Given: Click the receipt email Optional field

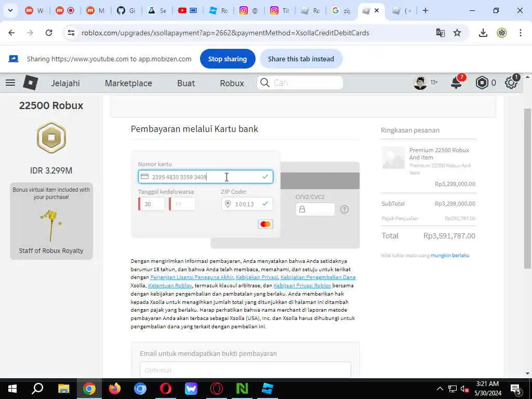Looking at the screenshot, I should point(245,370).
